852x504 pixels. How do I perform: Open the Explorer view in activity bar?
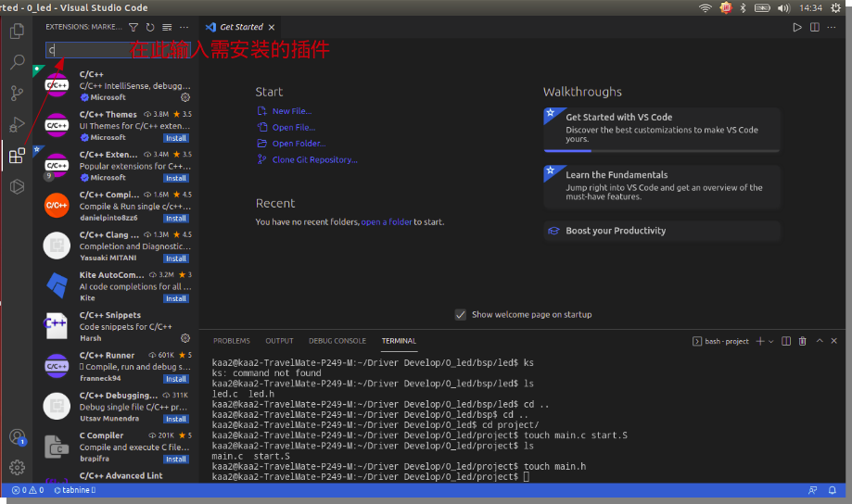pyautogui.click(x=17, y=31)
